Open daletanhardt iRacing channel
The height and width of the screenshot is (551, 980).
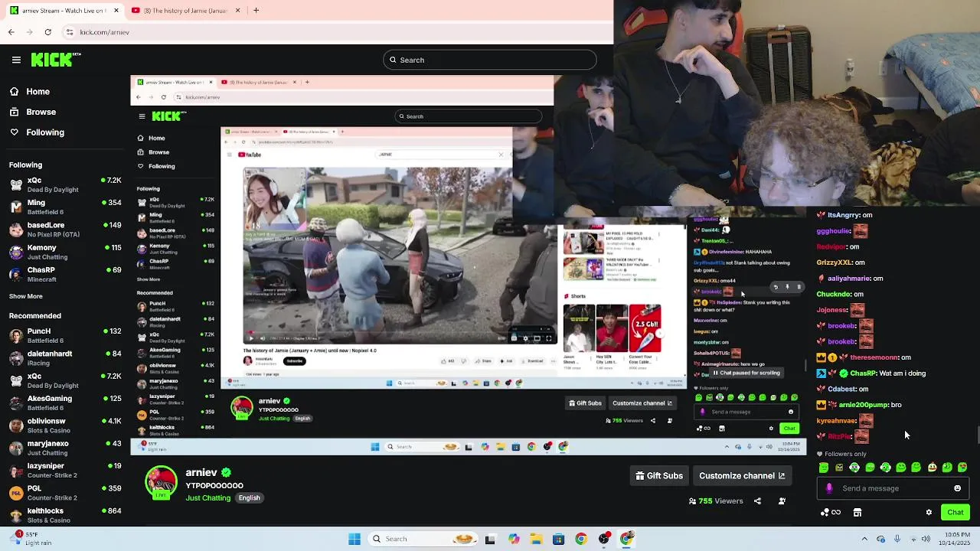coord(64,357)
